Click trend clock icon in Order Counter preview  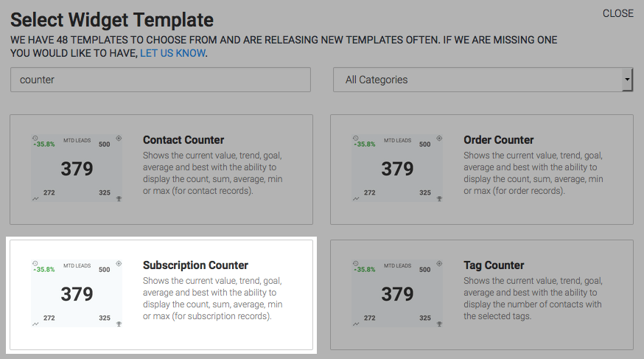pos(356,139)
